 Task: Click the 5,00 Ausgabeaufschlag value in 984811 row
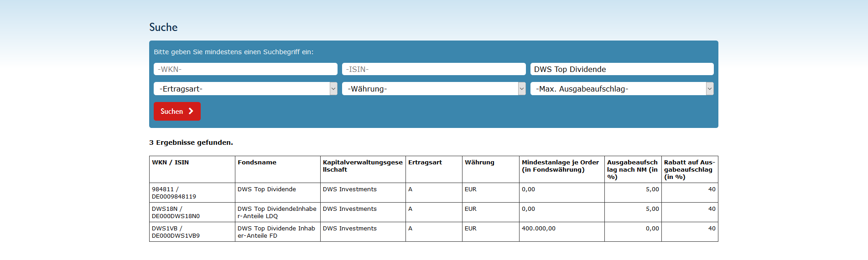tap(652, 189)
